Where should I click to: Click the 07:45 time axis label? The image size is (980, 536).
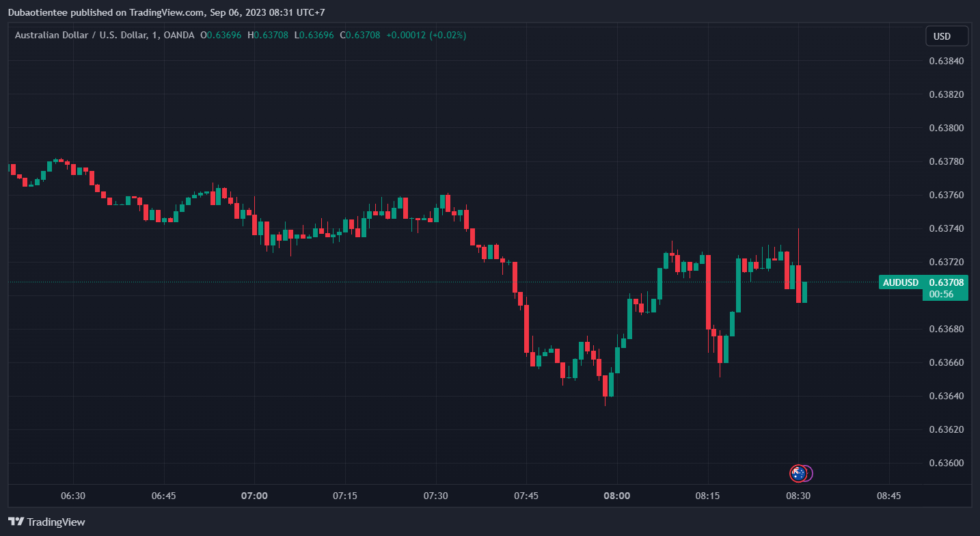[526, 496]
